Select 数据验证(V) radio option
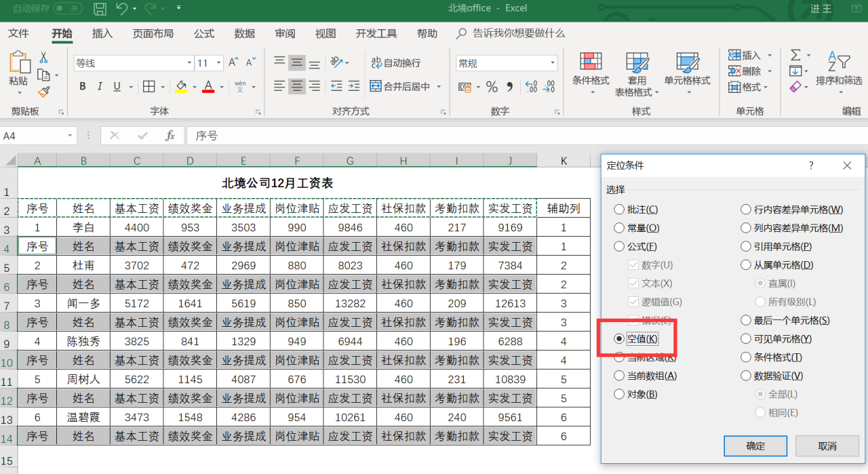 click(772, 375)
